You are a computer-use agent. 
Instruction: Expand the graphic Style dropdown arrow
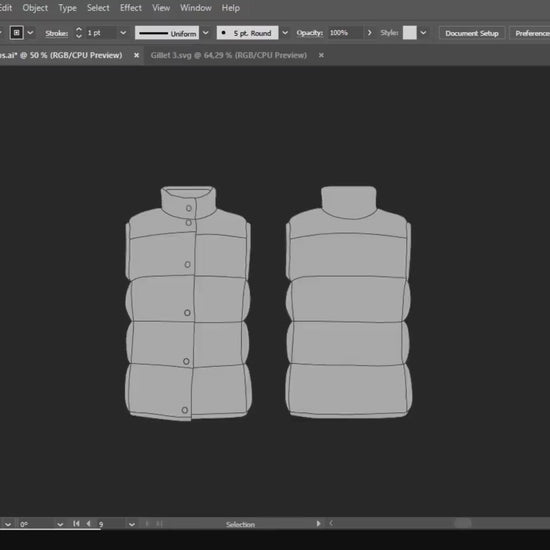coord(423,33)
